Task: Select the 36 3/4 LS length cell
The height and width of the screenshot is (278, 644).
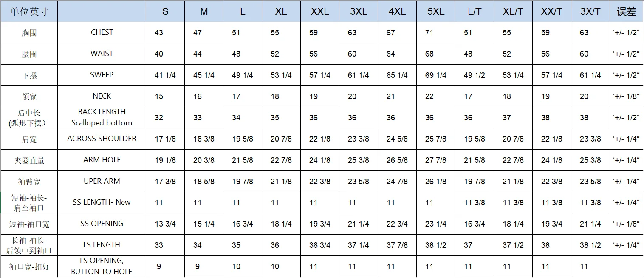Action: point(320,245)
